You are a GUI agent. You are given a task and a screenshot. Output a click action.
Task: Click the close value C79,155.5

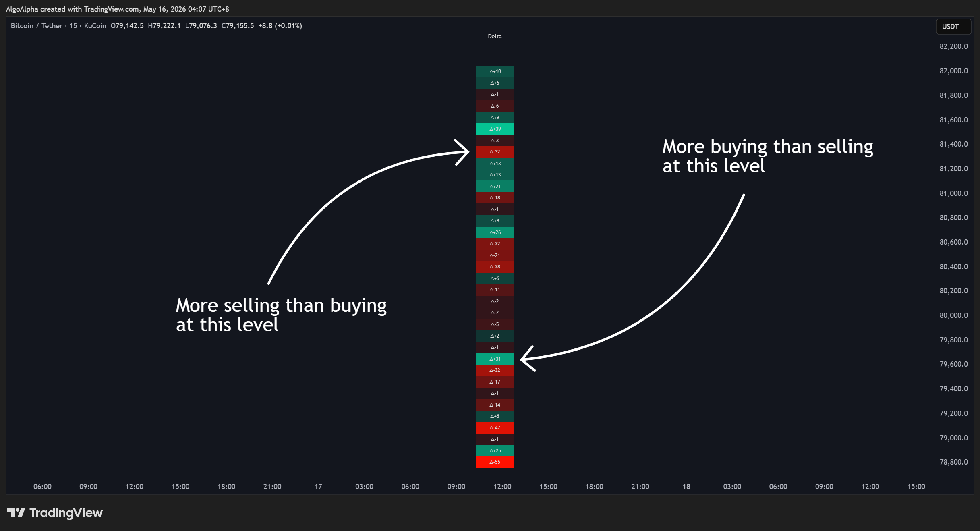tap(238, 26)
